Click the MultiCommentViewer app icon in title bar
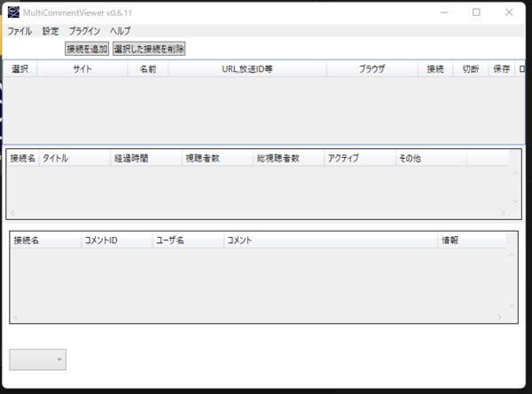The image size is (532, 394). [13, 12]
